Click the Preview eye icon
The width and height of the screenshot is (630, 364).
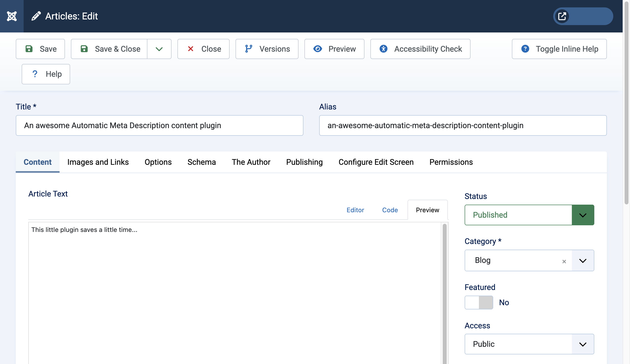[x=317, y=49]
